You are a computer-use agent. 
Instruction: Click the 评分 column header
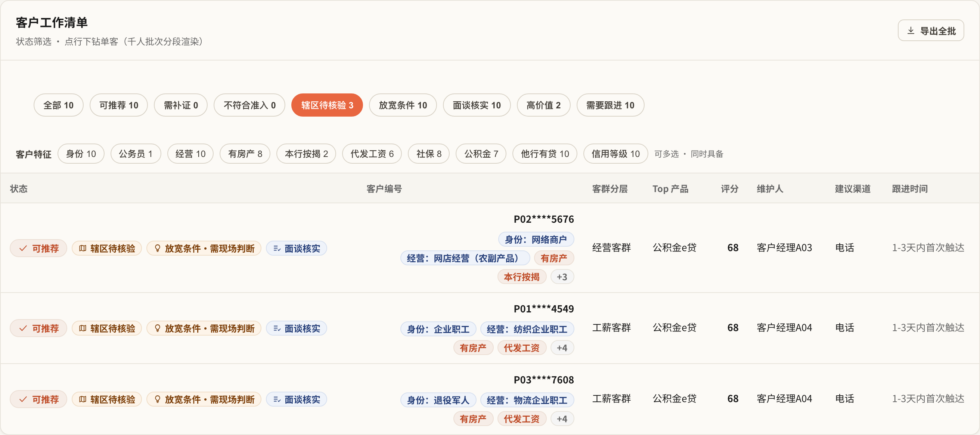729,188
